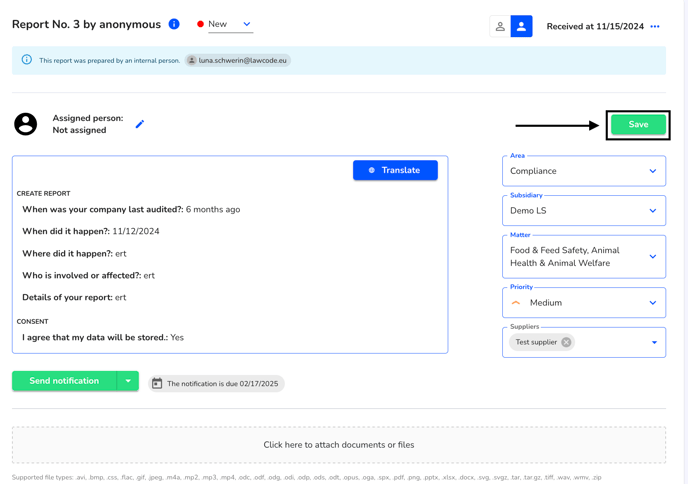Viewport: 688px width, 484px height.
Task: Remove the Test supplier chip
Action: 566,342
